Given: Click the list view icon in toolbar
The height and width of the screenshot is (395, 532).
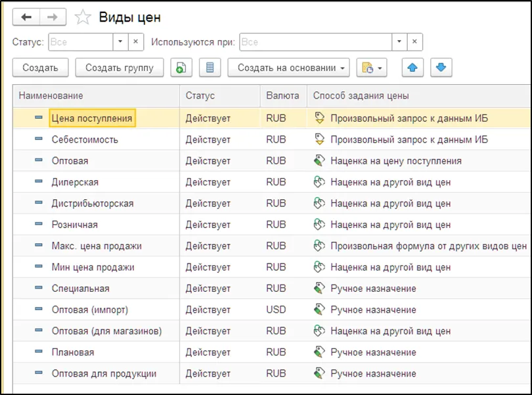Looking at the screenshot, I should tap(210, 68).
